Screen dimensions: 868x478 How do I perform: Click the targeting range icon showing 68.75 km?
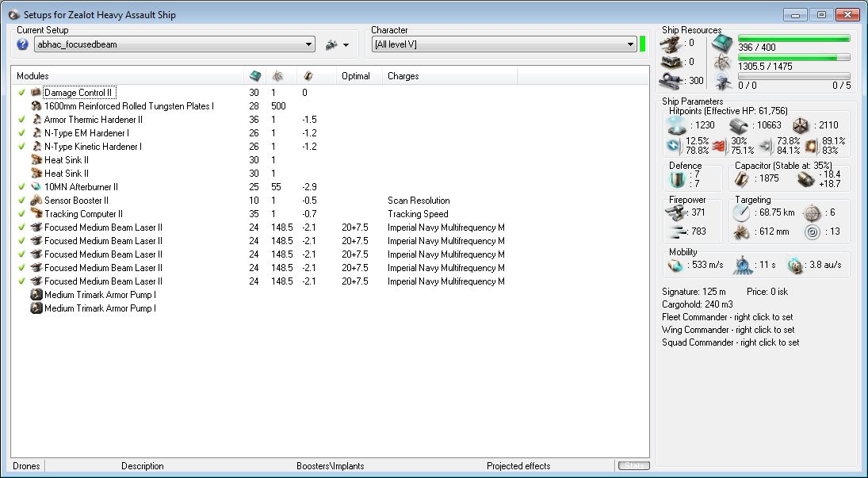(x=741, y=212)
